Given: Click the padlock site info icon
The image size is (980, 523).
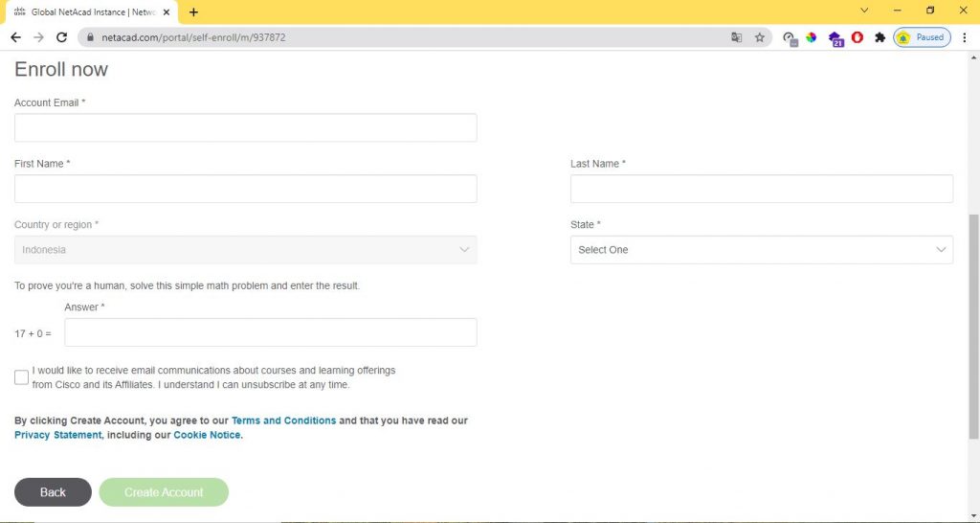Looking at the screenshot, I should pyautogui.click(x=91, y=37).
